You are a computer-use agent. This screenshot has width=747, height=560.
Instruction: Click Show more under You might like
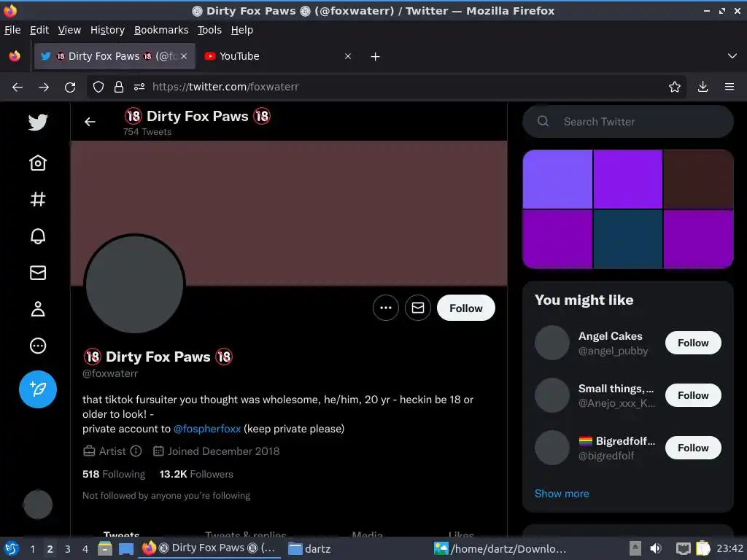click(562, 494)
